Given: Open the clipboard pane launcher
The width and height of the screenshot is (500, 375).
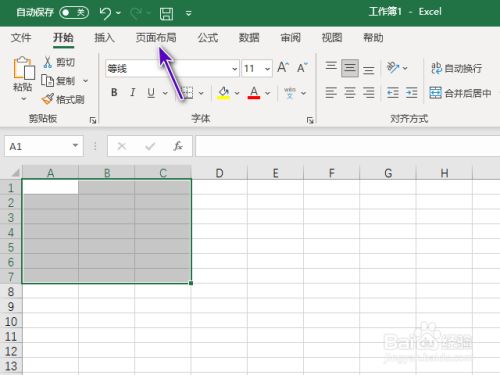Looking at the screenshot, I should click(x=93, y=120).
